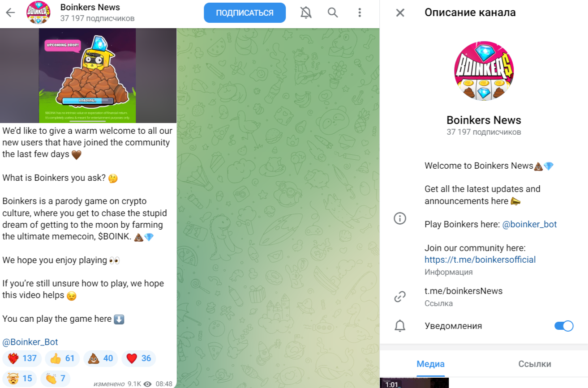Click the info circle icon
Screen dimensions: 588x388
[x=399, y=218]
